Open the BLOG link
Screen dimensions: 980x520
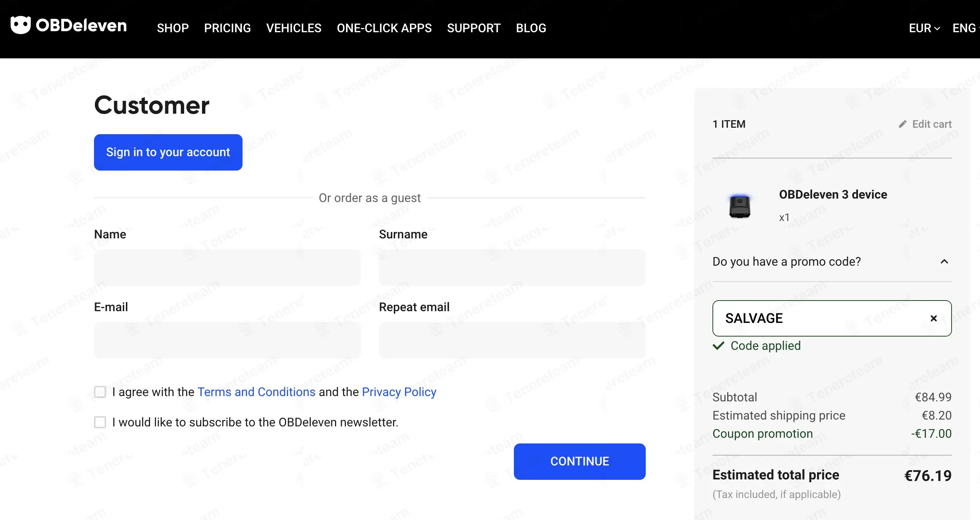coord(531,28)
